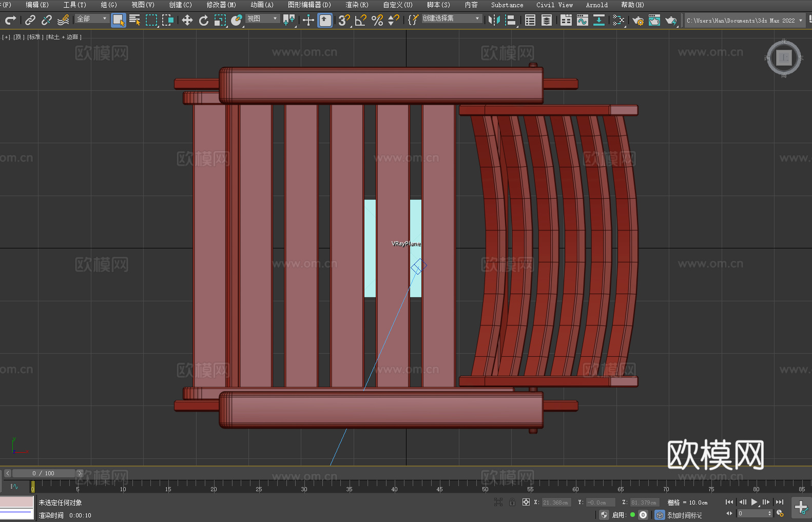Image resolution: width=812 pixels, height=522 pixels.
Task: Click the Mini Curve Editor toggle icon
Action: tap(14, 486)
